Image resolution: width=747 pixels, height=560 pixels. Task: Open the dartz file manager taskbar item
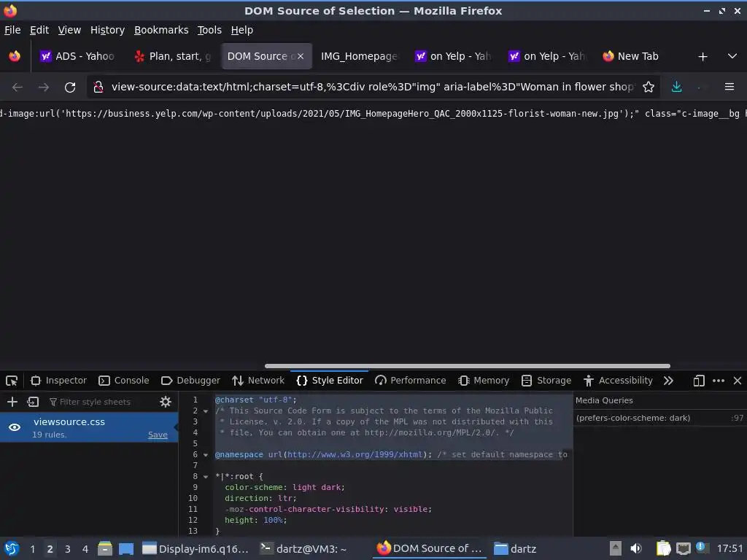515,549
